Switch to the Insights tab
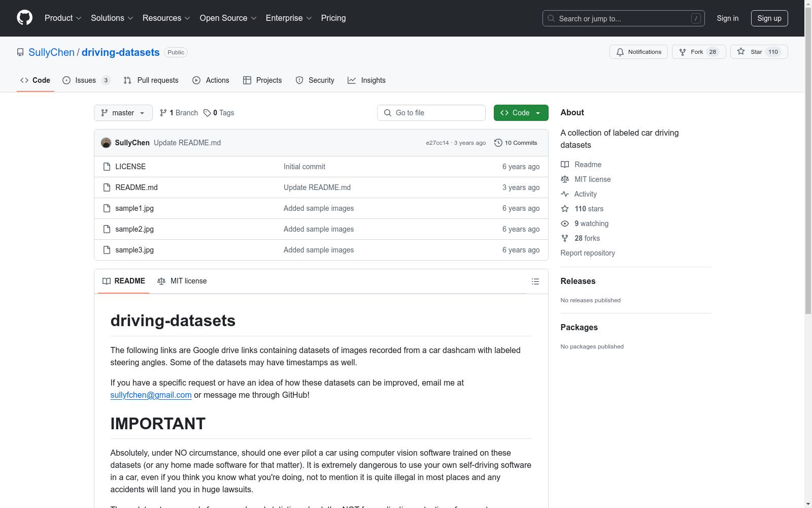The image size is (812, 508). 366,80
